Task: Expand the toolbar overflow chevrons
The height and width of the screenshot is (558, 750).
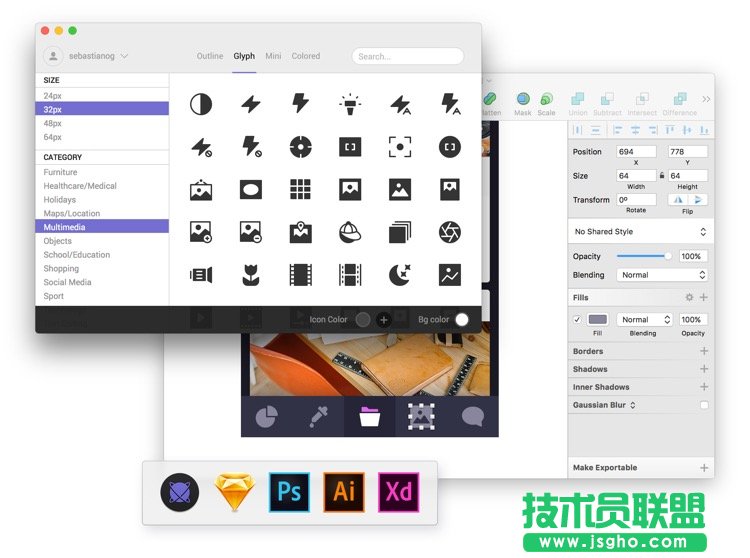Action: click(x=706, y=99)
